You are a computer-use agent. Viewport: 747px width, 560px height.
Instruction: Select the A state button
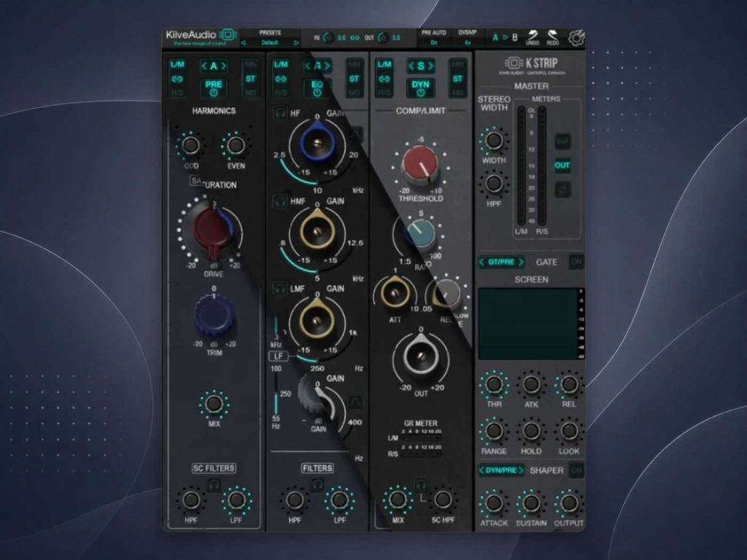point(495,37)
